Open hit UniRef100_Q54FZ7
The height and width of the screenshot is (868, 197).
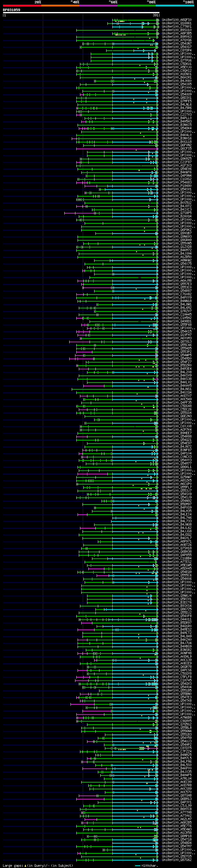coord(177,362)
